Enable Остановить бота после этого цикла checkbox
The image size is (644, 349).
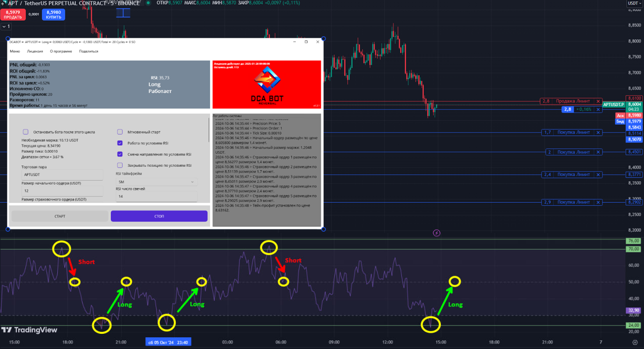click(x=25, y=132)
